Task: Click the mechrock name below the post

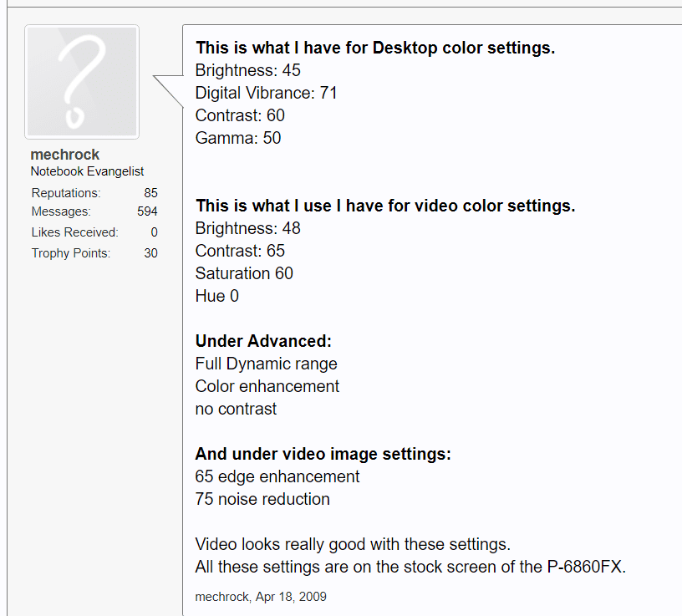Action: click(219, 596)
